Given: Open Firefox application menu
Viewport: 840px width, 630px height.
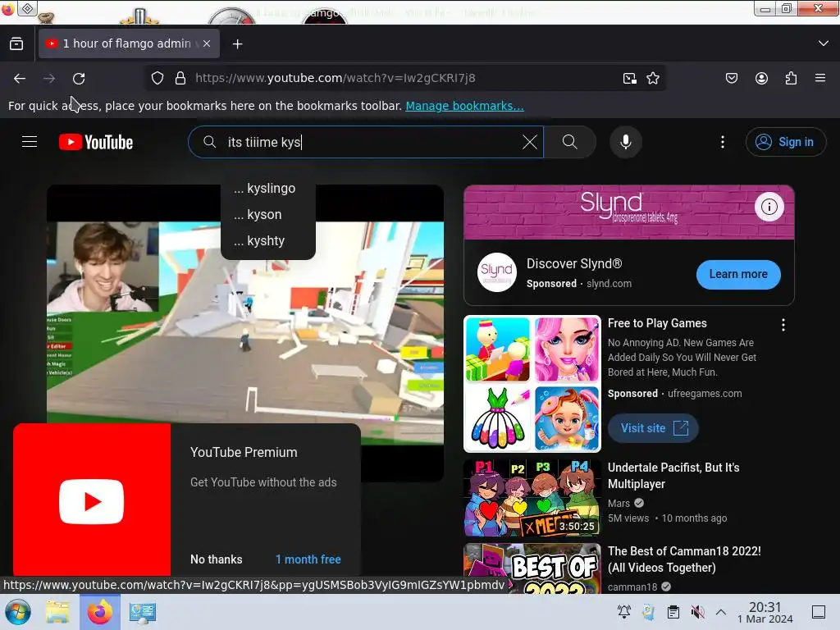Looking at the screenshot, I should coord(820,78).
